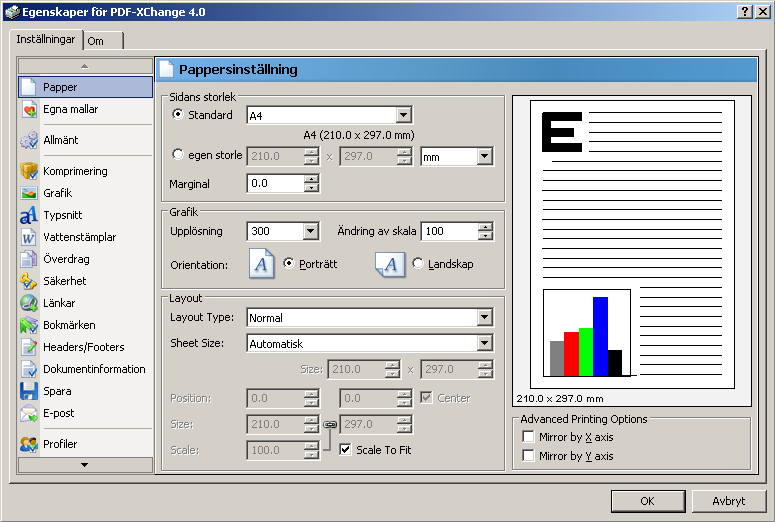Open Säkerhet keys icon
Screen dimensions: 775x522
point(29,281)
